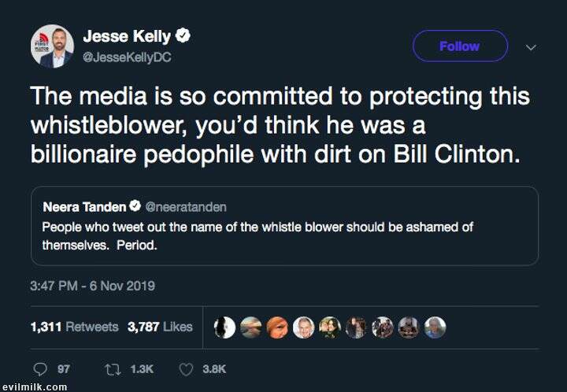The width and height of the screenshot is (567, 392).
Task: Open the Jesse Kelly display name link
Action: pos(128,36)
